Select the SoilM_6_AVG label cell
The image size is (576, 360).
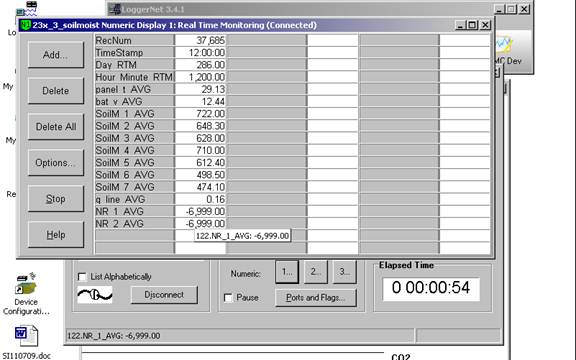134,175
